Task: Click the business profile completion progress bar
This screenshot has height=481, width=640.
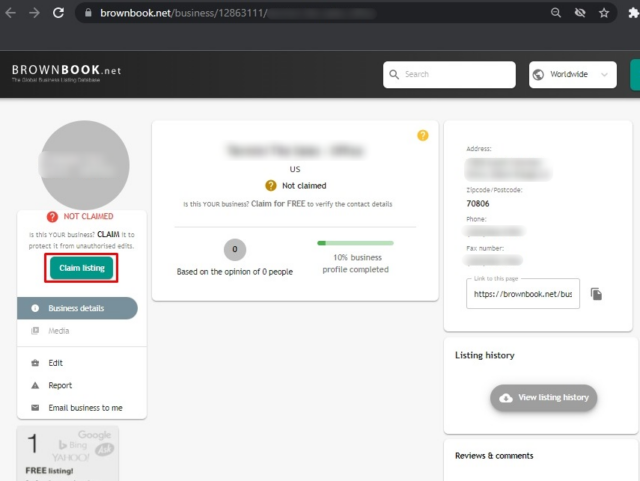Action: [x=355, y=243]
